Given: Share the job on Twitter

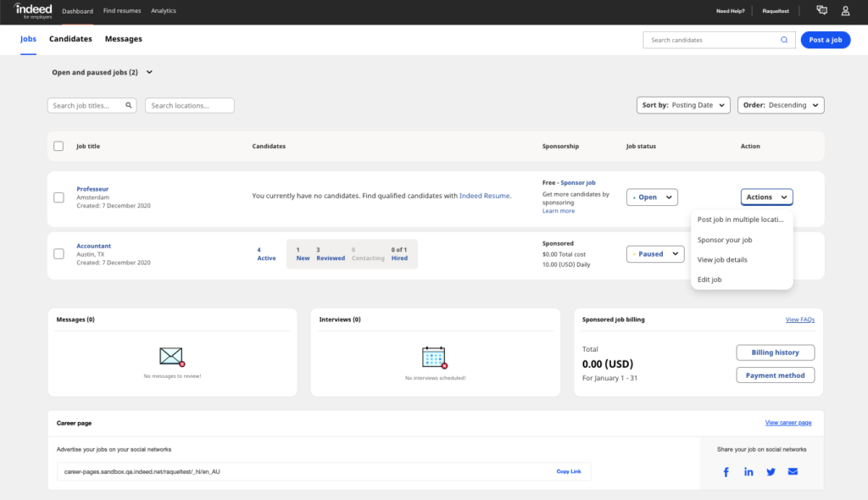Looking at the screenshot, I should (771, 471).
